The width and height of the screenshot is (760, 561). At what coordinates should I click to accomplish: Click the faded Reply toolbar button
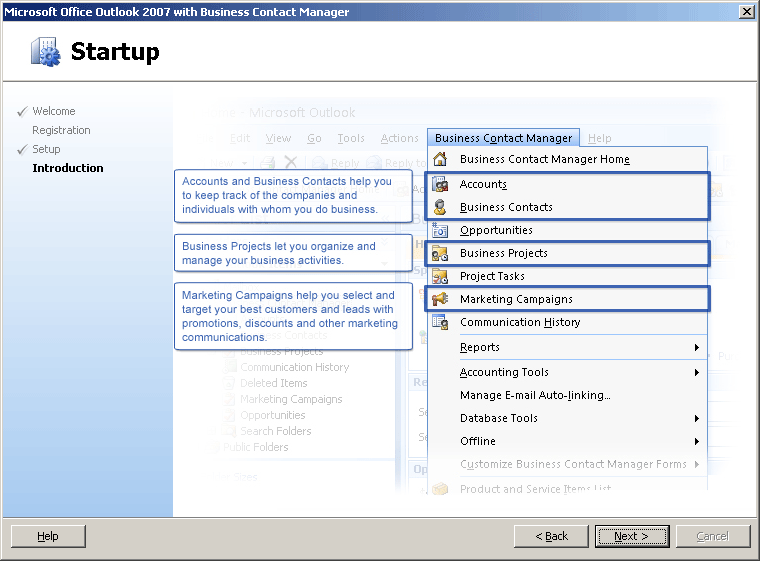point(337,163)
